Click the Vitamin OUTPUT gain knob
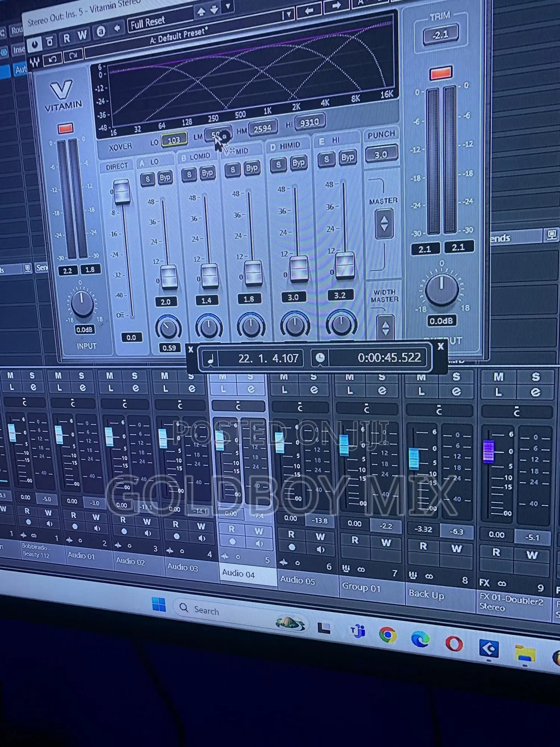 [442, 289]
